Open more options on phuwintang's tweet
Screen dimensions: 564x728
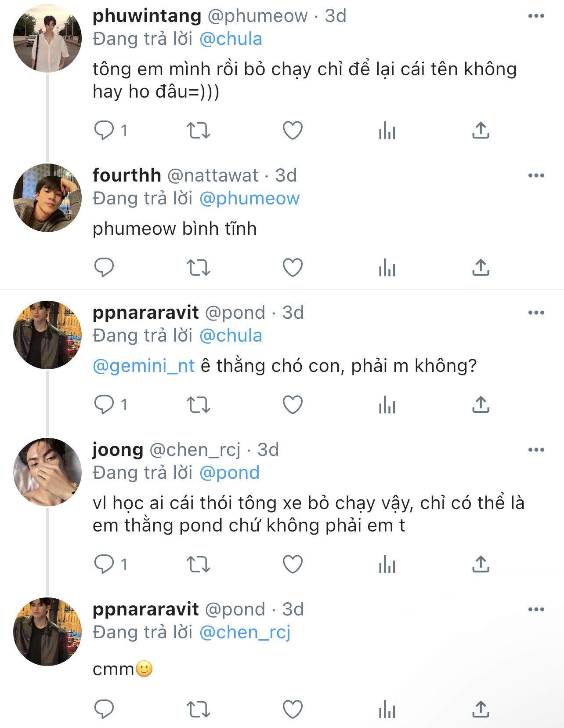[536, 16]
